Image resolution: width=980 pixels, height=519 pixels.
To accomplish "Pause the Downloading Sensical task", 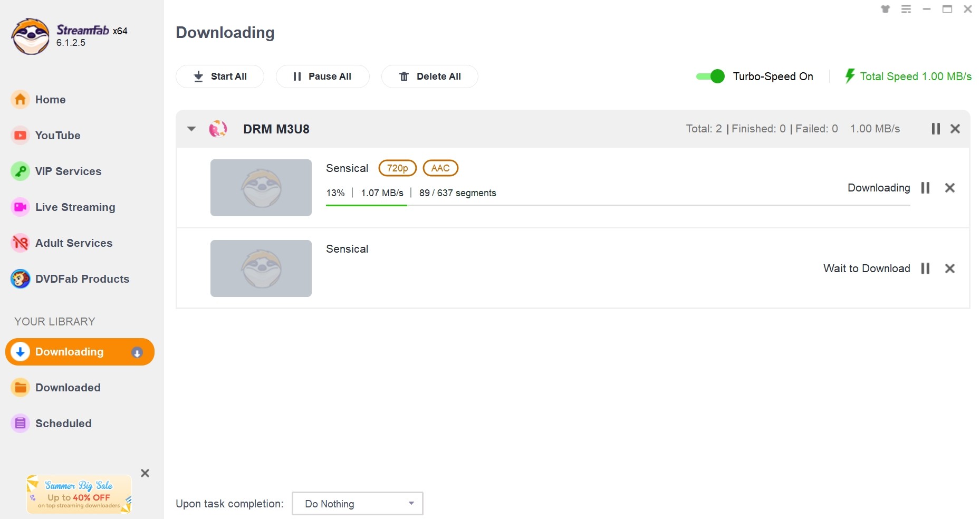I will pyautogui.click(x=925, y=188).
